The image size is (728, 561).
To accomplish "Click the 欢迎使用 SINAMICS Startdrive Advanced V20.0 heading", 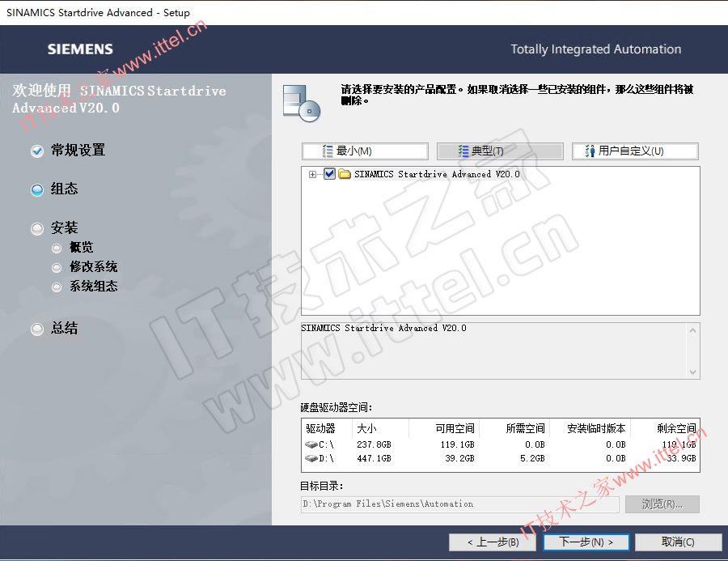I will click(x=120, y=99).
